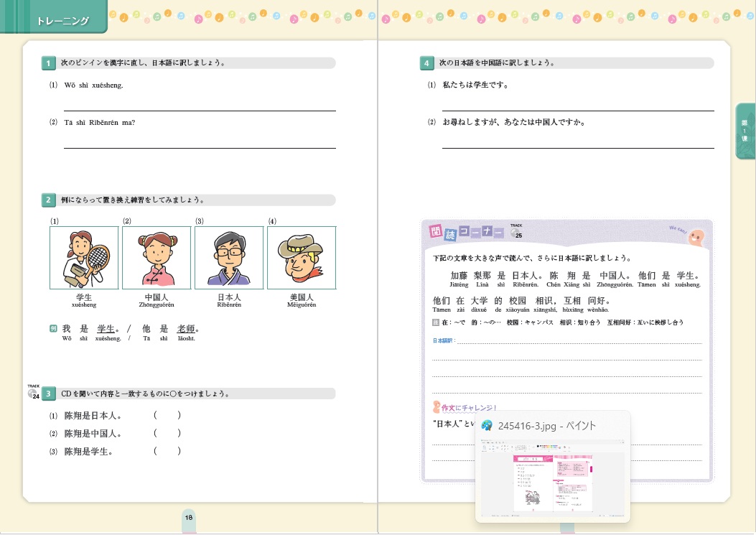756x535 pixels.
Task: Click the green chapter side tab on right edge
Action: [745, 131]
